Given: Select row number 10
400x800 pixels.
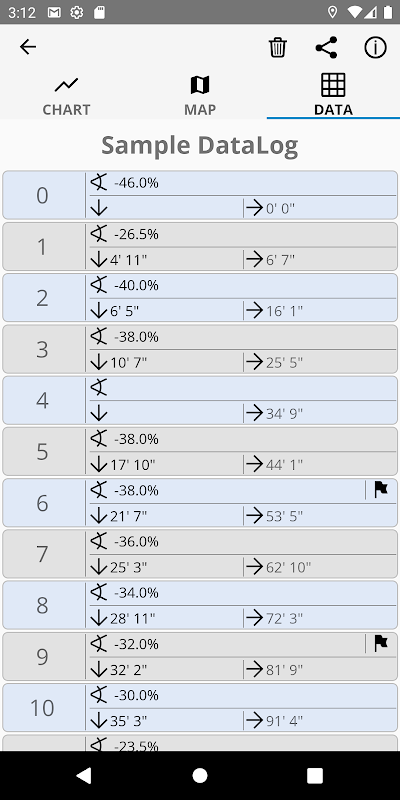Looking at the screenshot, I should coord(200,708).
